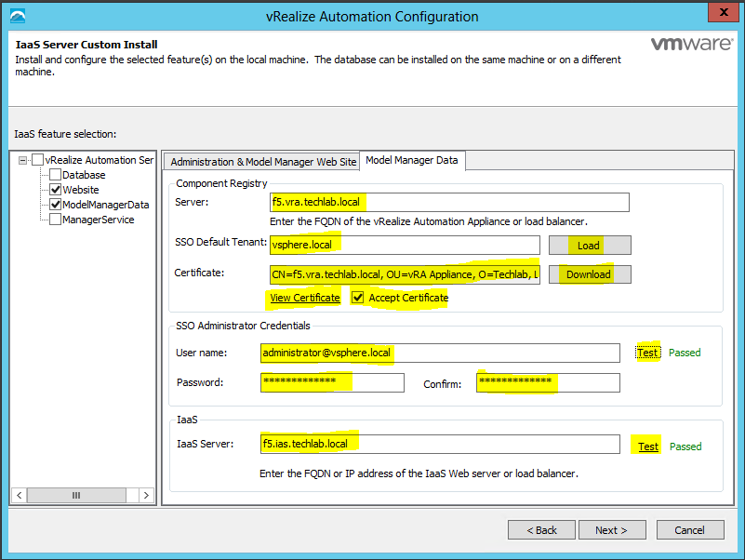Focus the Confirm password field
Screen dimensions: 745x560
pos(548,382)
